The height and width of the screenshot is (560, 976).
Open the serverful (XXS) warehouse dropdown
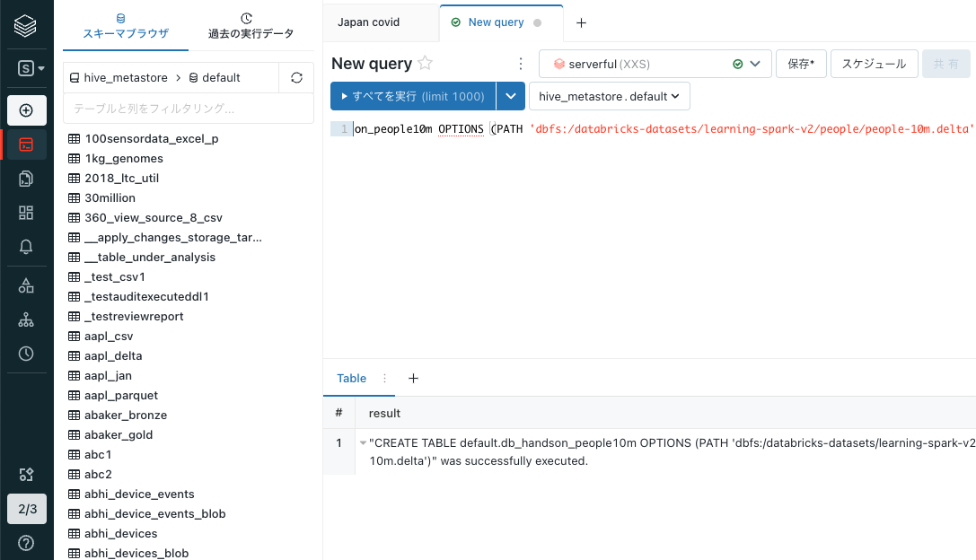(x=755, y=64)
